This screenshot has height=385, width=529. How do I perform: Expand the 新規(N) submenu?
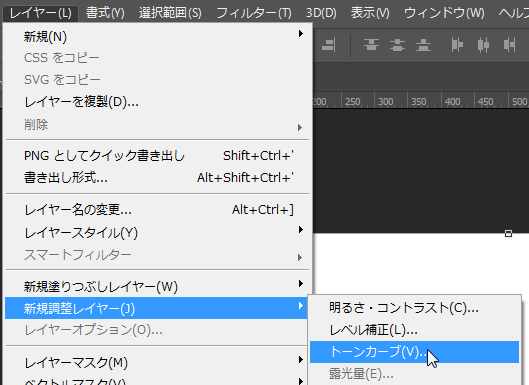[x=157, y=36]
